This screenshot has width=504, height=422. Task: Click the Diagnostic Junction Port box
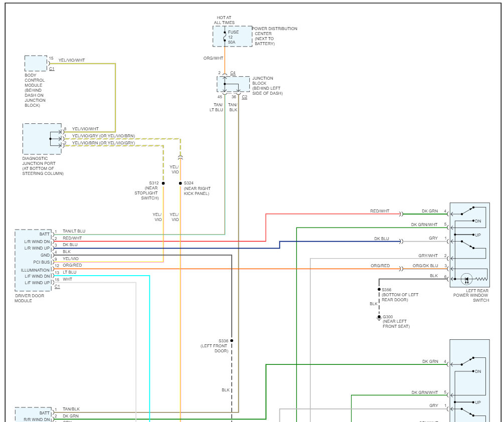pyautogui.click(x=42, y=139)
